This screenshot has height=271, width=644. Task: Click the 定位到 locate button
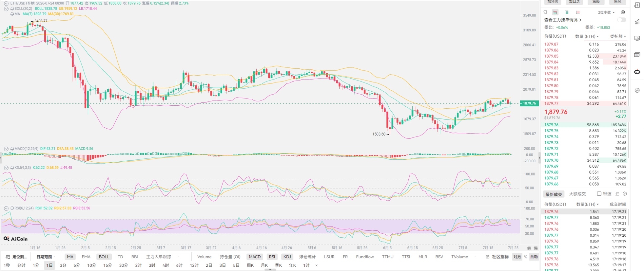(16, 257)
